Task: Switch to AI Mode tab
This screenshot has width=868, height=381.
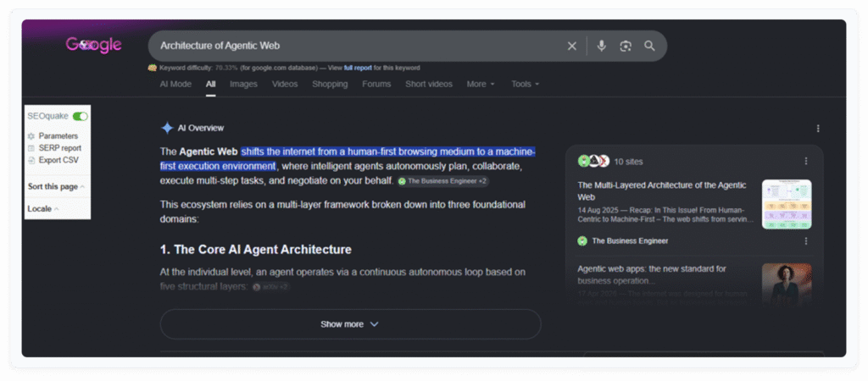Action: [175, 84]
